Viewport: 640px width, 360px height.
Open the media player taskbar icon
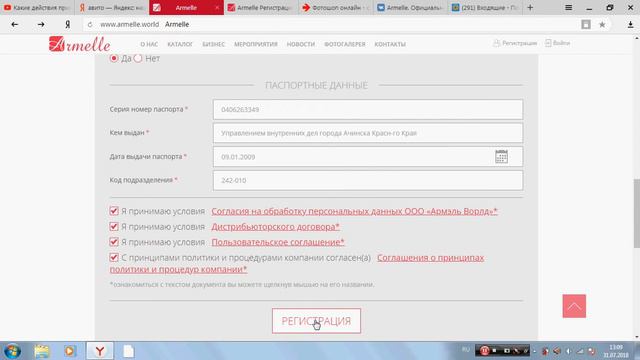(x=70, y=351)
